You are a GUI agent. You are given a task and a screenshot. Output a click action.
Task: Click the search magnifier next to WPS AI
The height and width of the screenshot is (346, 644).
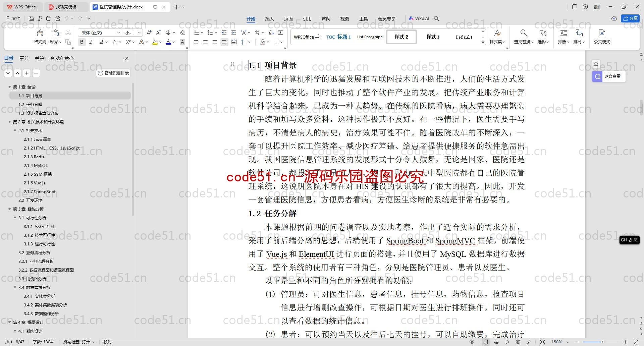[x=436, y=18]
